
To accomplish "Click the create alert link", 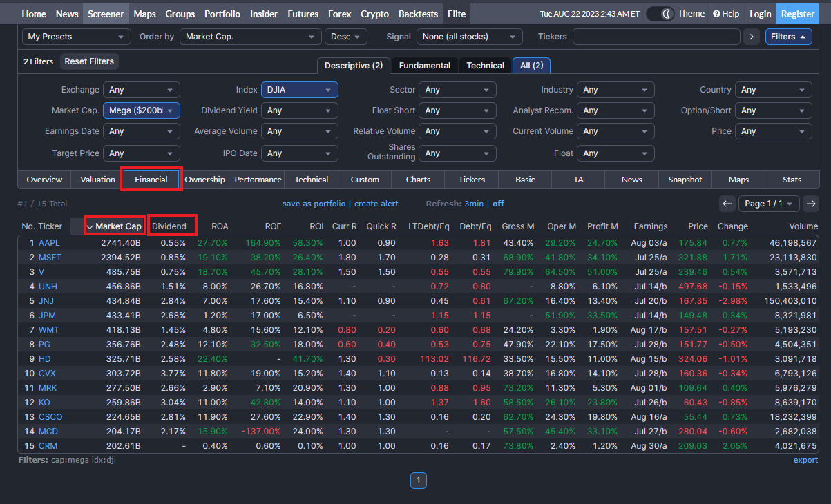I will tap(376, 204).
